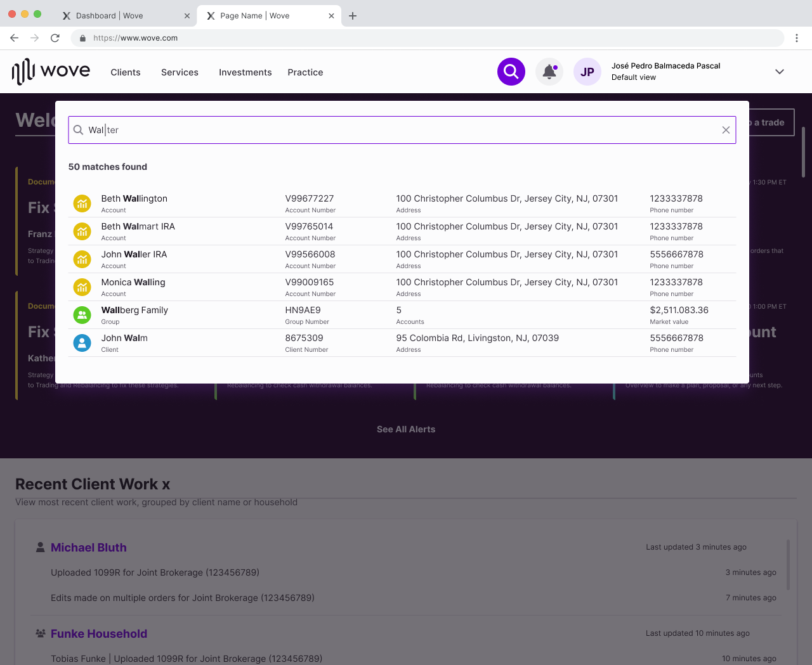Expand the user profile dropdown chevron
Viewport: 812px width, 665px height.
click(x=780, y=72)
